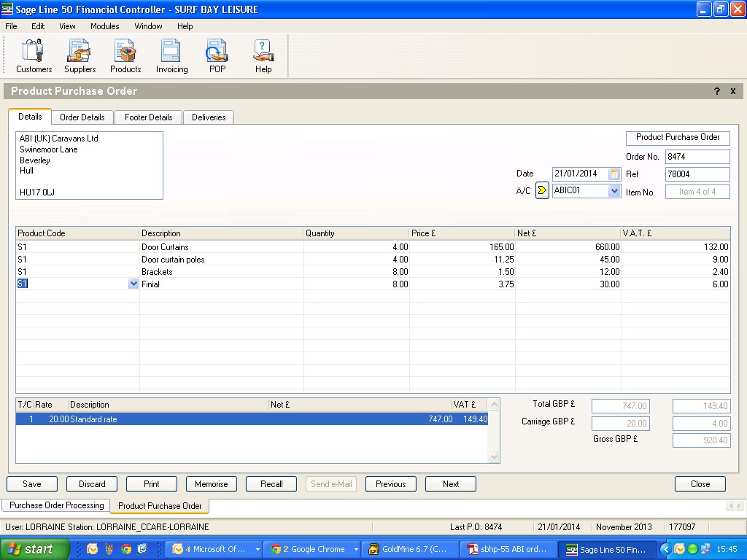Open the calendar picker beside Date field

tap(614, 174)
